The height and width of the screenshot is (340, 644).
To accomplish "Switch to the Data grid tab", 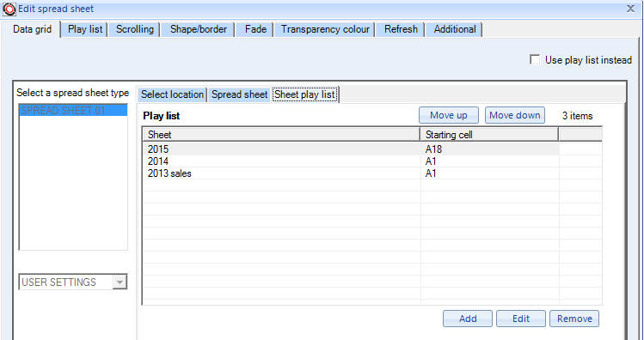I will pos(33,29).
